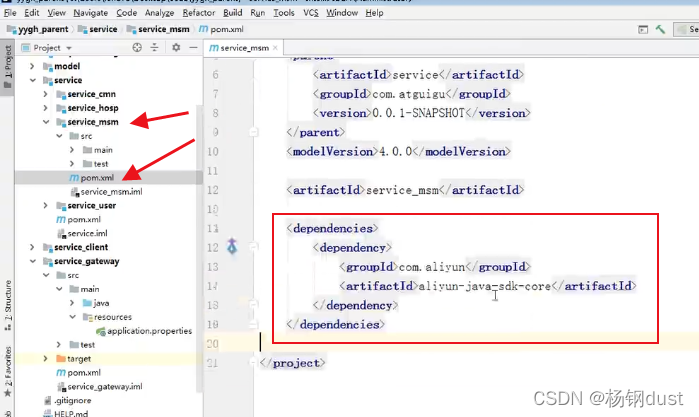Toggle the 2: Favorites tool window tab

click(x=8, y=372)
